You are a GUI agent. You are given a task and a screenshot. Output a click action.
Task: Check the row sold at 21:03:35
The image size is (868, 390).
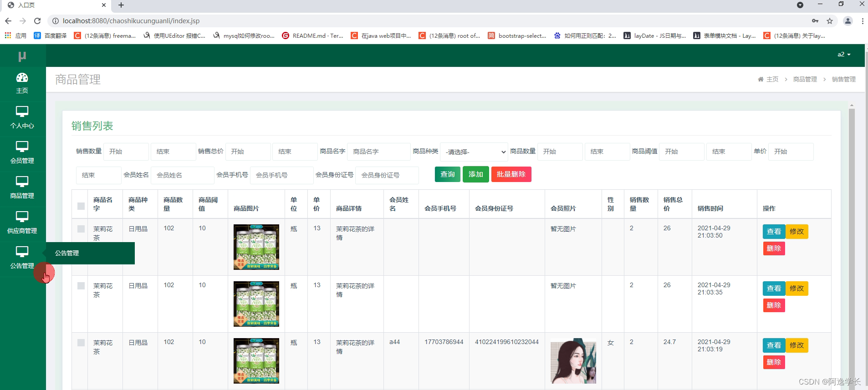click(81, 286)
